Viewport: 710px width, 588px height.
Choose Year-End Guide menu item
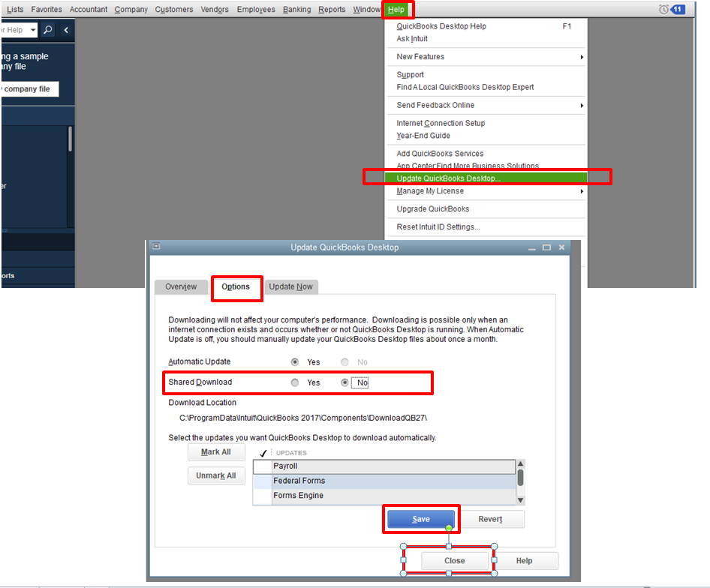tap(486, 136)
